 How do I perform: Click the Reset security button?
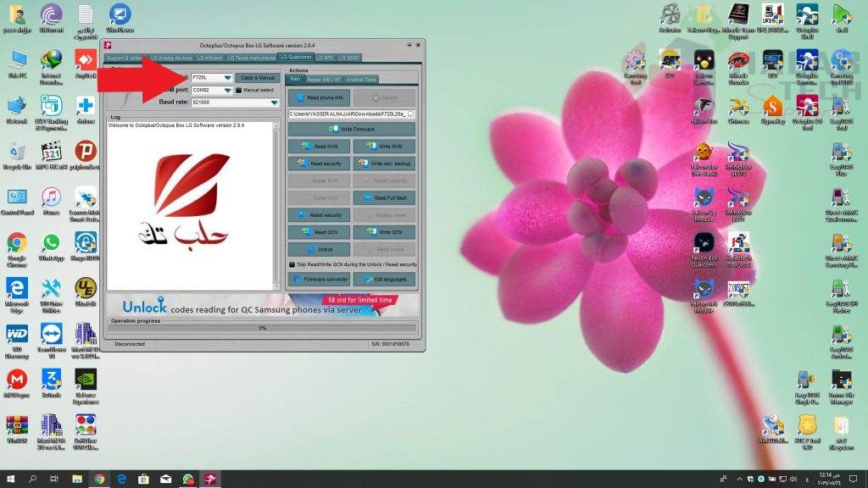click(x=319, y=215)
